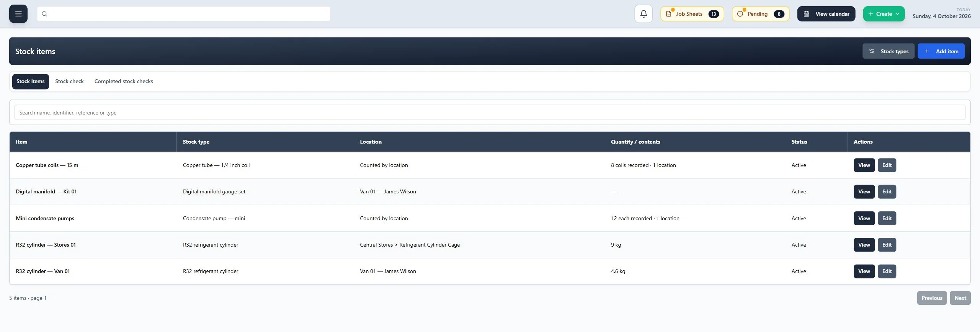980x332 pixels.
Task: Switch to Completed stock checks tab
Action: [124, 82]
